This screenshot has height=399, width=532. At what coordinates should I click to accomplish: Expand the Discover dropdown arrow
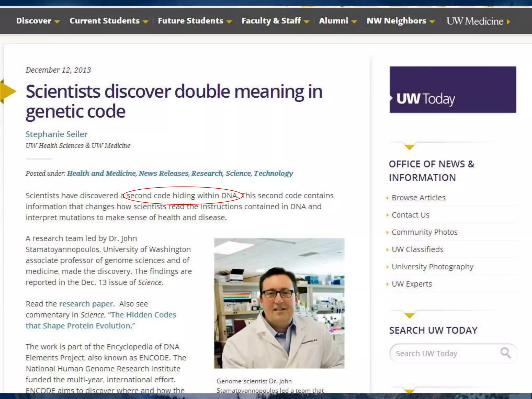point(57,22)
